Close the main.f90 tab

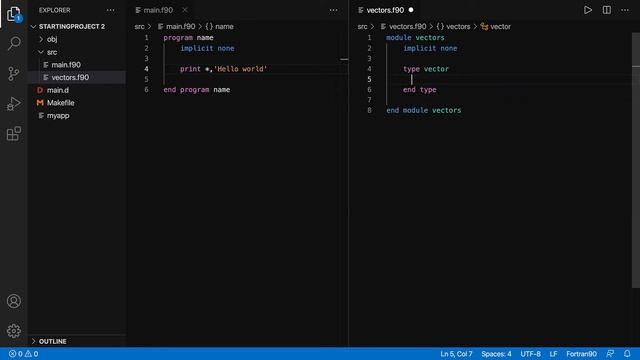coord(185,10)
